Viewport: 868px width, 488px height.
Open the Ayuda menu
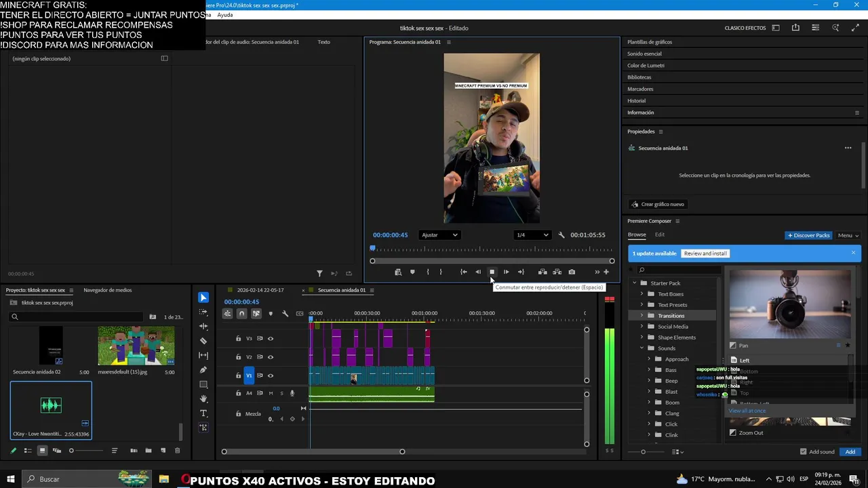(x=224, y=15)
